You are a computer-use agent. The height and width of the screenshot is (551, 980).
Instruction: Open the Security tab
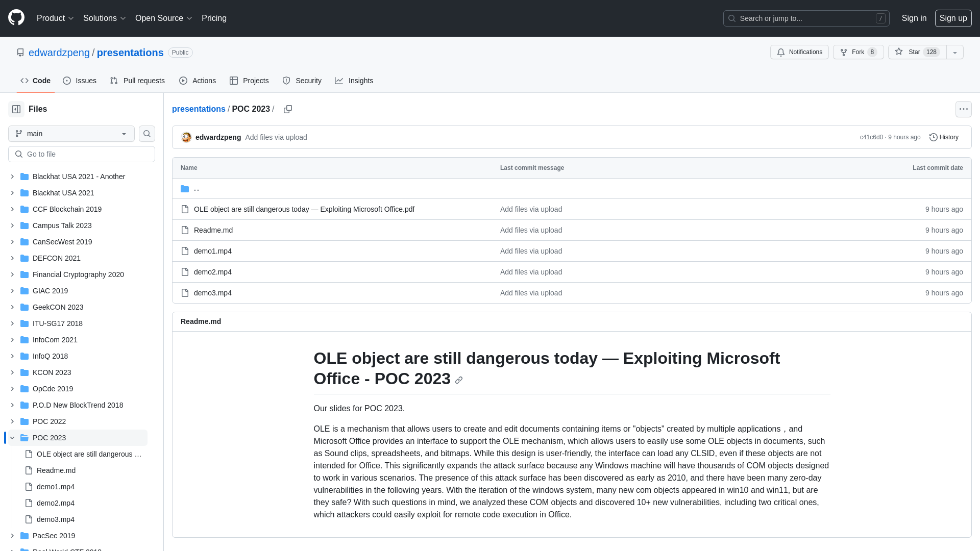pos(302,81)
